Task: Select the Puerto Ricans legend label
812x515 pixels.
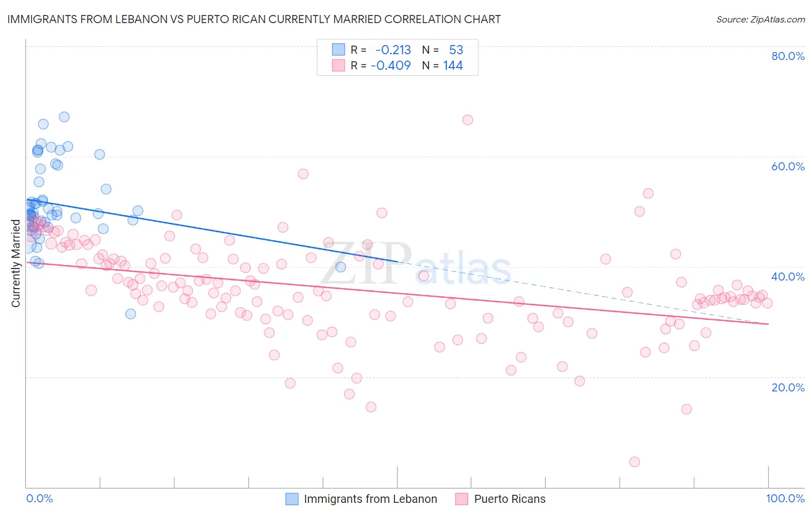Action: coord(509,499)
